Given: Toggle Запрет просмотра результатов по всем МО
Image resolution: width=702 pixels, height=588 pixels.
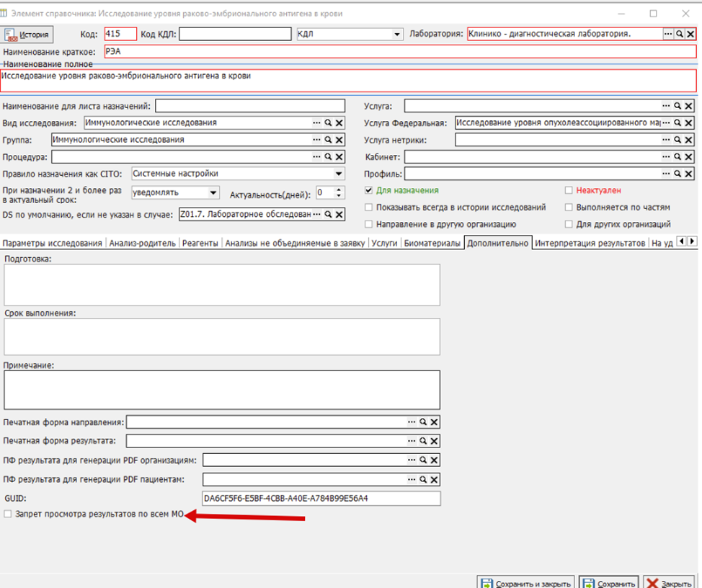Looking at the screenshot, I should (8, 514).
